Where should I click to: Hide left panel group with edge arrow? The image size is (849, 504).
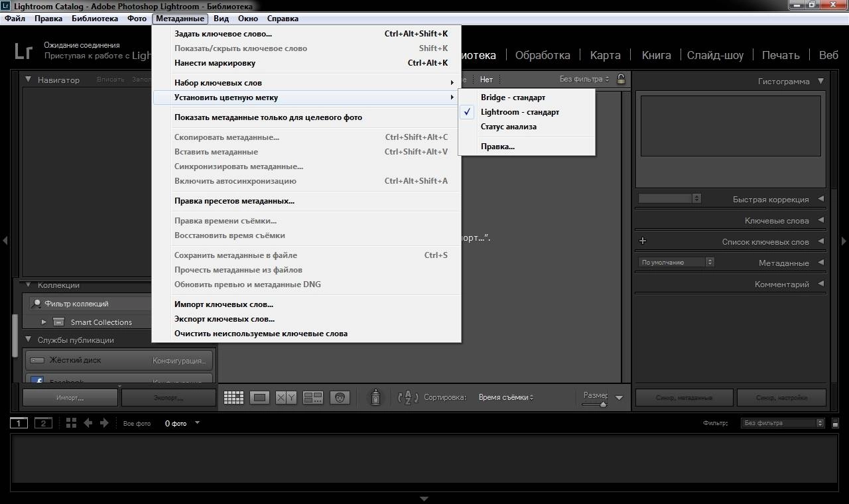(5, 241)
